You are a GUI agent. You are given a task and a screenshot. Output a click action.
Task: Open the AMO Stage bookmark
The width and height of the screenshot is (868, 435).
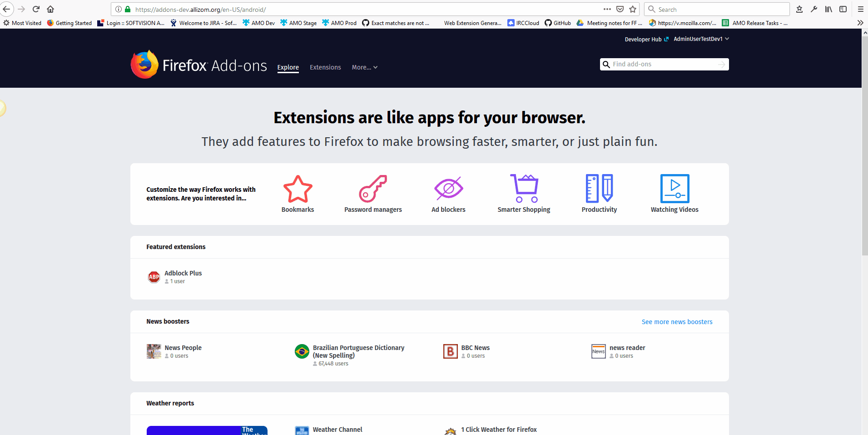(x=298, y=23)
